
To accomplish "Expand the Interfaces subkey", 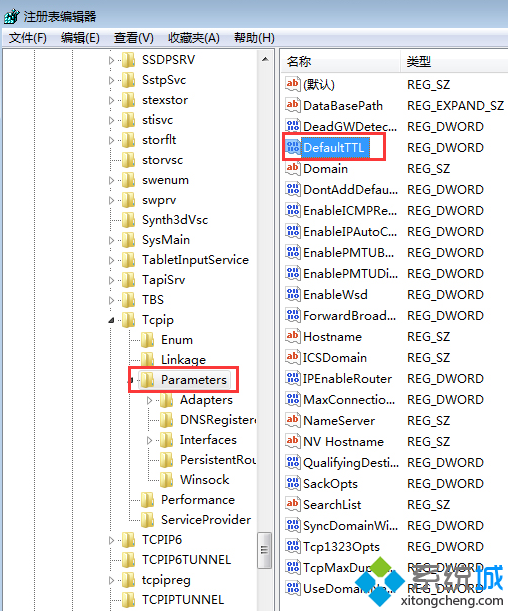I will (149, 440).
